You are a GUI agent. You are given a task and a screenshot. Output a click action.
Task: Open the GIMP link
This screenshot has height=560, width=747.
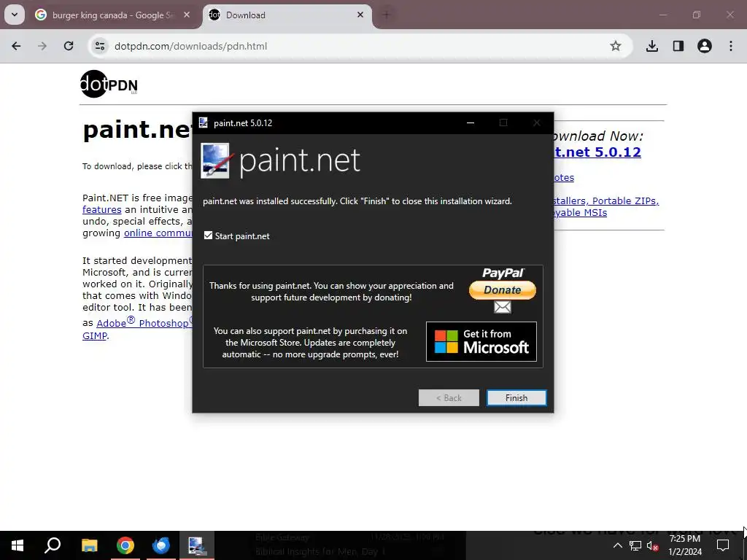click(95, 335)
